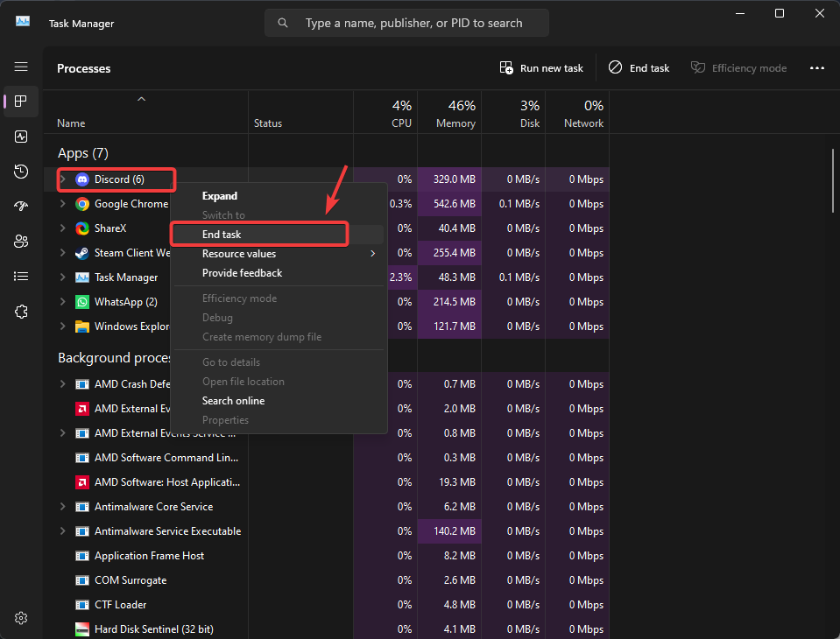Open App history in sidebar
The image size is (840, 639).
(21, 172)
